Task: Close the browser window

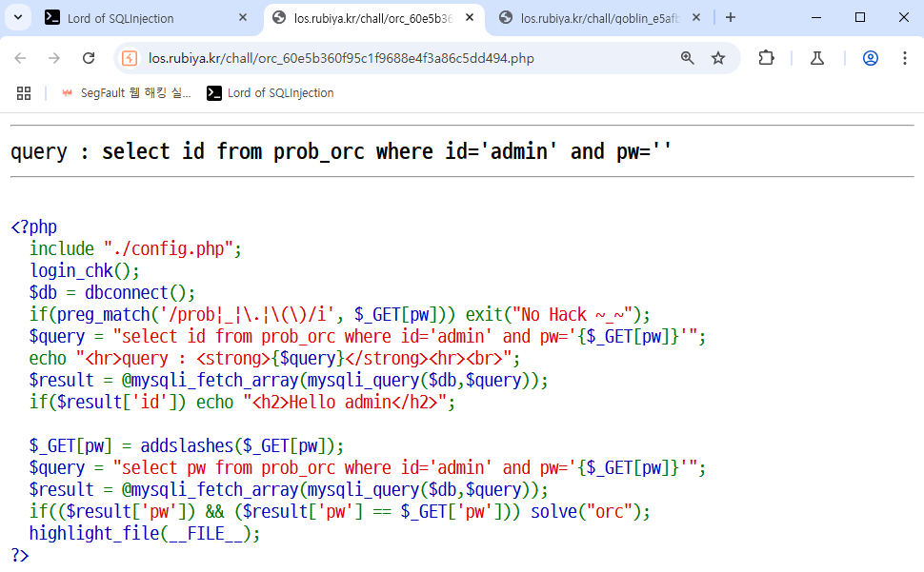Action: pyautogui.click(x=904, y=18)
